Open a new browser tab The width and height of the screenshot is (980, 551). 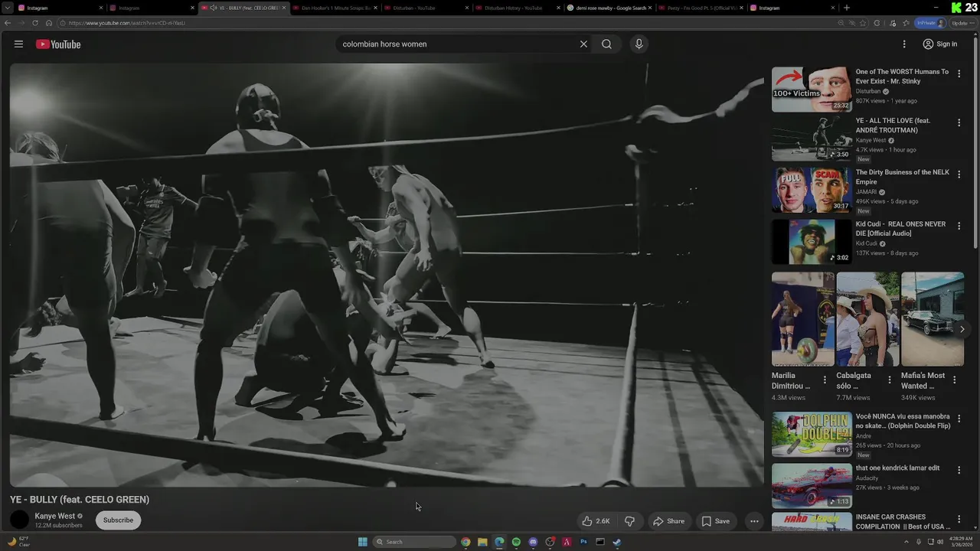click(x=846, y=8)
